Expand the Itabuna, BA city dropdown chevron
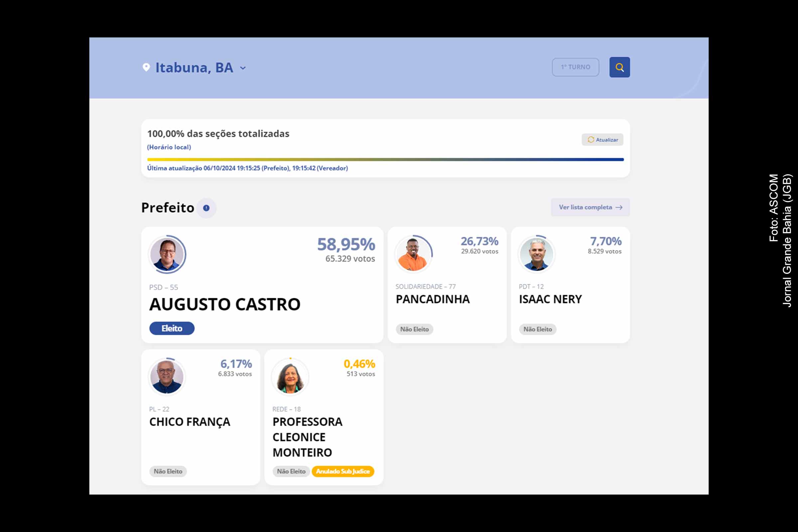Image resolution: width=798 pixels, height=532 pixels. click(x=243, y=68)
